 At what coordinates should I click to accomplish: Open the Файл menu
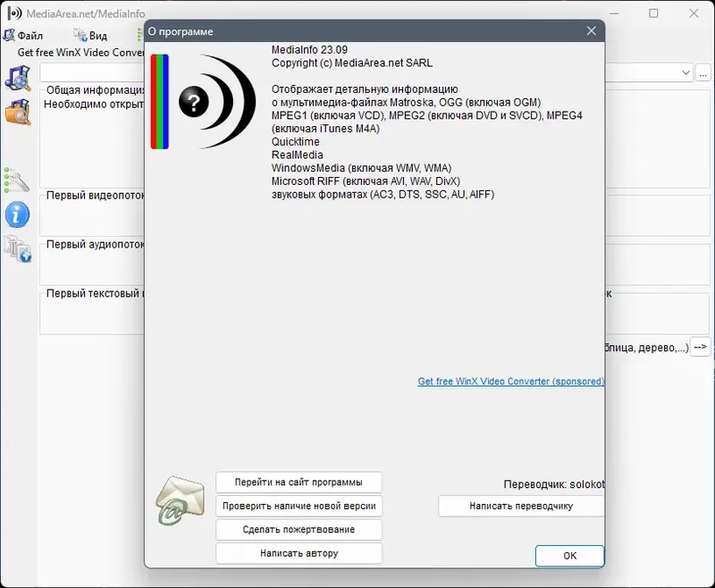tap(23, 35)
